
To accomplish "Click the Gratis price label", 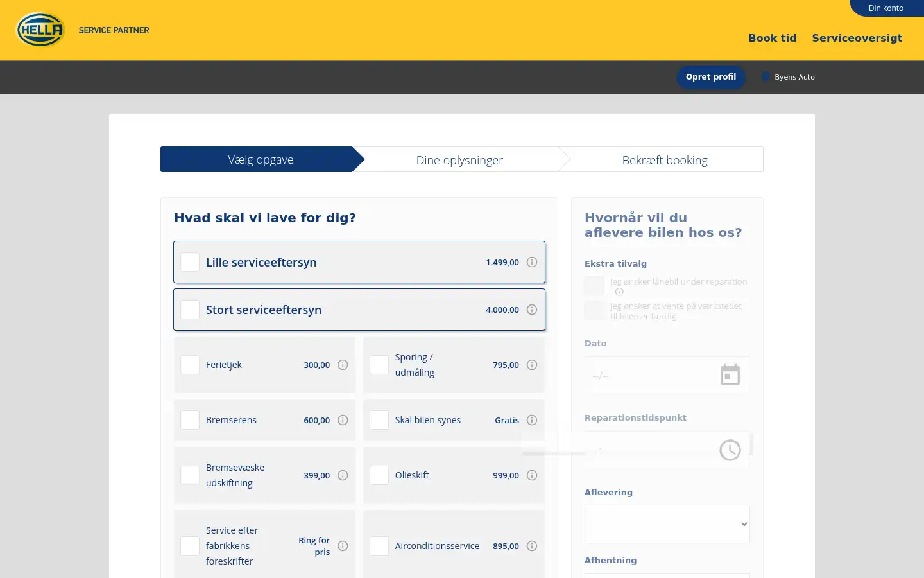I will (x=507, y=420).
